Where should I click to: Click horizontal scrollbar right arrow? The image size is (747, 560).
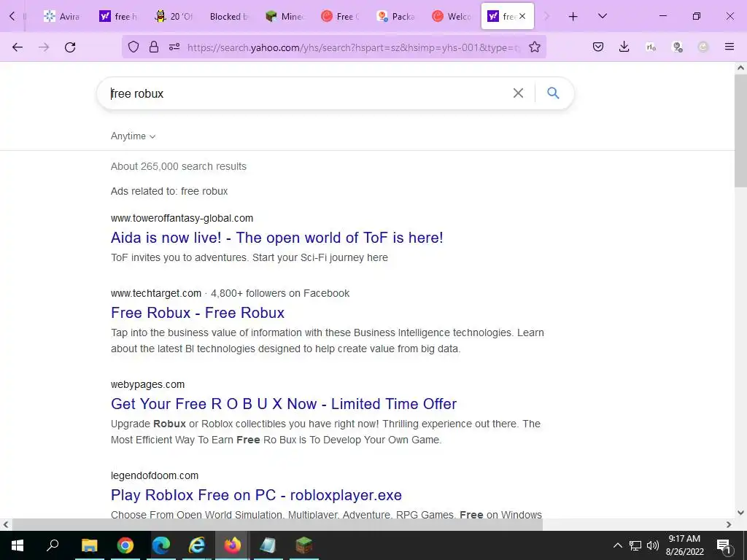coord(729,525)
